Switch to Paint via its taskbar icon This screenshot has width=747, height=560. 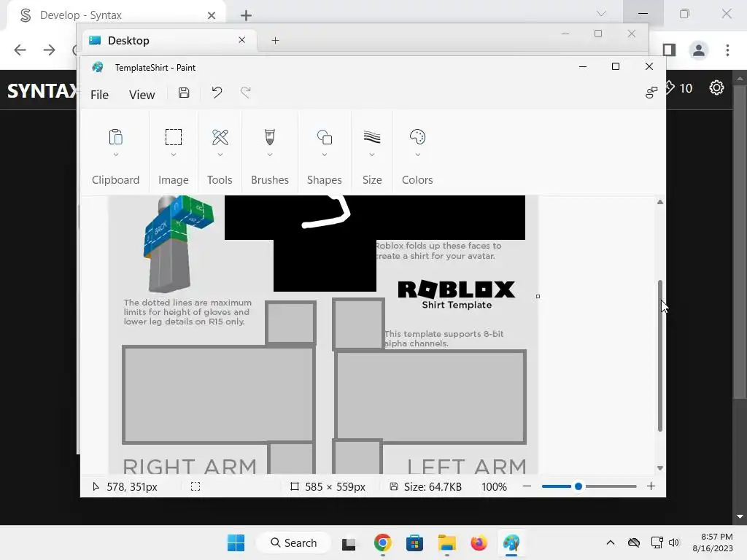point(511,542)
